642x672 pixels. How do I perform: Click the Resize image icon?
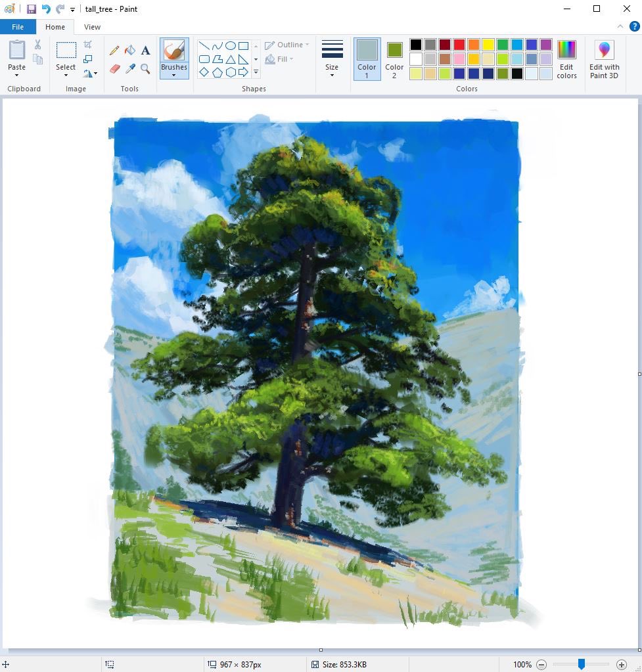point(88,59)
